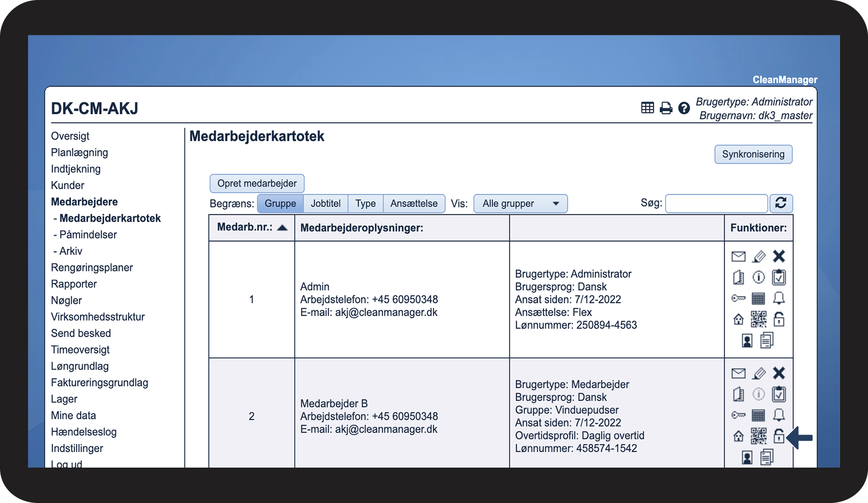Open the QR code icon for Medarbejder B
868x503 pixels.
(x=758, y=436)
